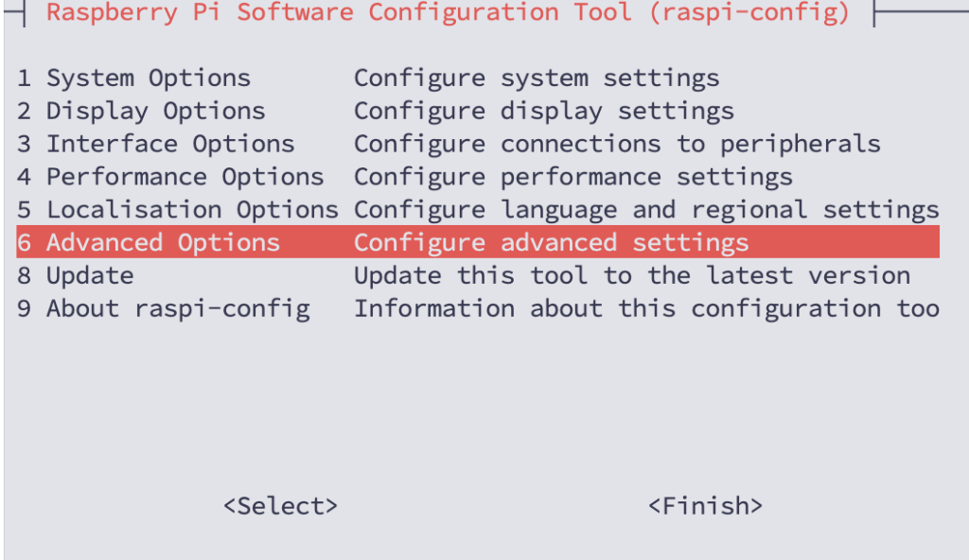969x560 pixels.
Task: Open the System Options menu entry
Action: pos(149,79)
